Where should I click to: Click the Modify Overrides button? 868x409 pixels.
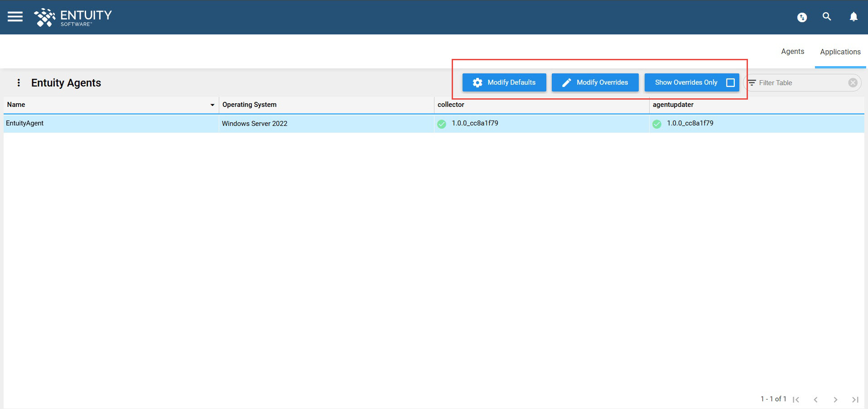tap(595, 82)
